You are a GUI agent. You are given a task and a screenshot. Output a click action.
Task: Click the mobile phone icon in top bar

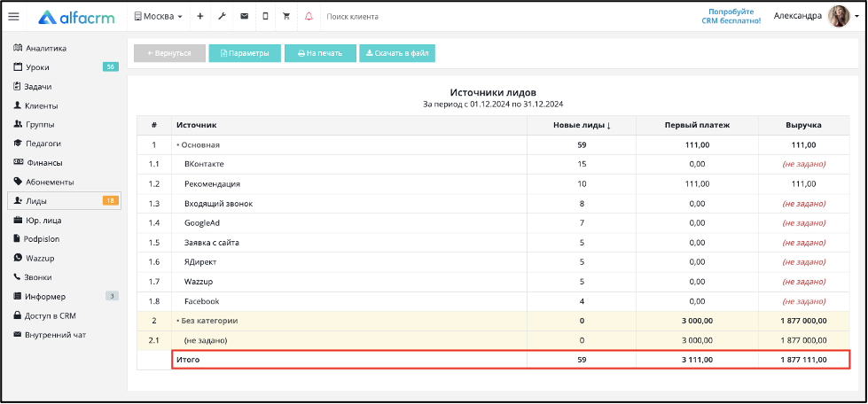265,17
